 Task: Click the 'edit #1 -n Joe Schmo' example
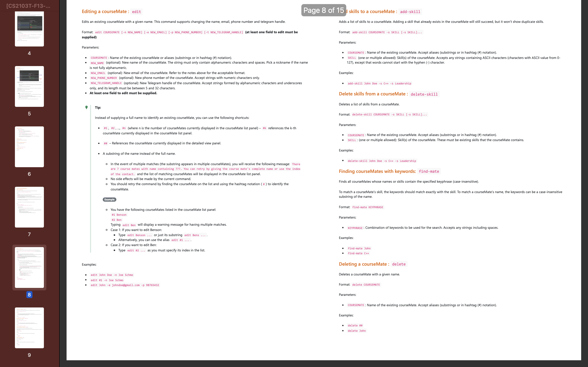pos(107,280)
